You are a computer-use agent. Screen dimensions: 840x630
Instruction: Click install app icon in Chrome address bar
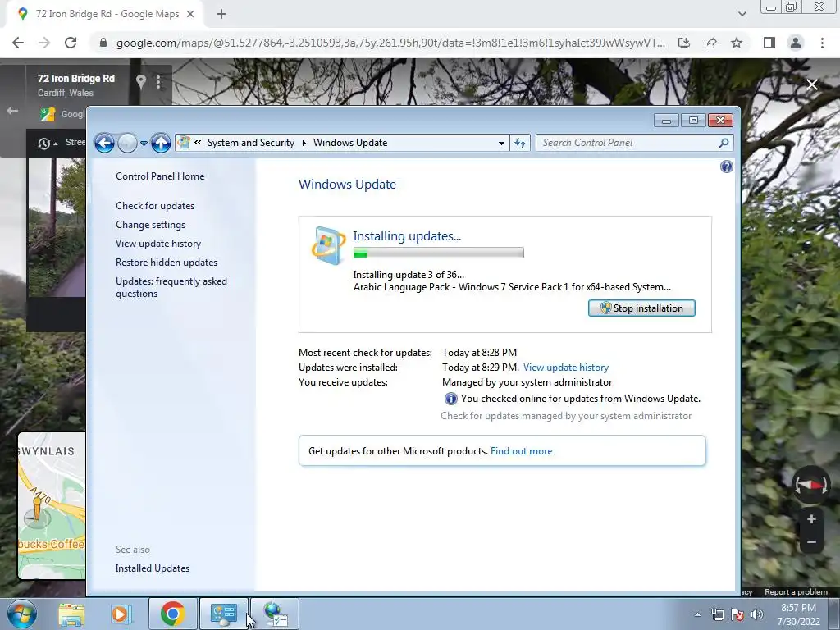coord(684,43)
